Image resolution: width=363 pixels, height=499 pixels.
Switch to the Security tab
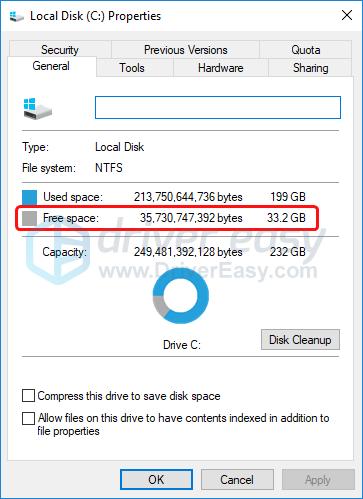pos(60,50)
